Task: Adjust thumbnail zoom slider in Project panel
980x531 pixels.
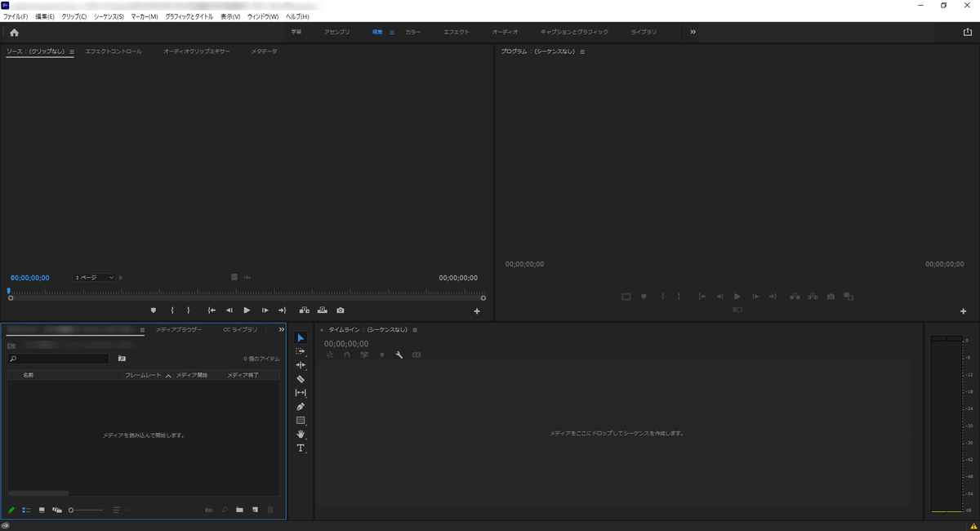Action: tap(87, 510)
